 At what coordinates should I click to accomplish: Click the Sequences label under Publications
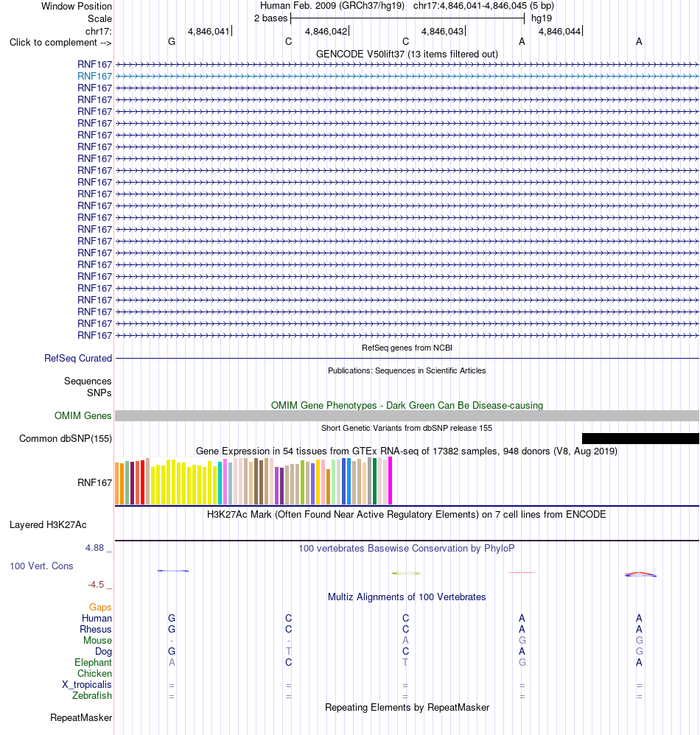click(x=88, y=381)
